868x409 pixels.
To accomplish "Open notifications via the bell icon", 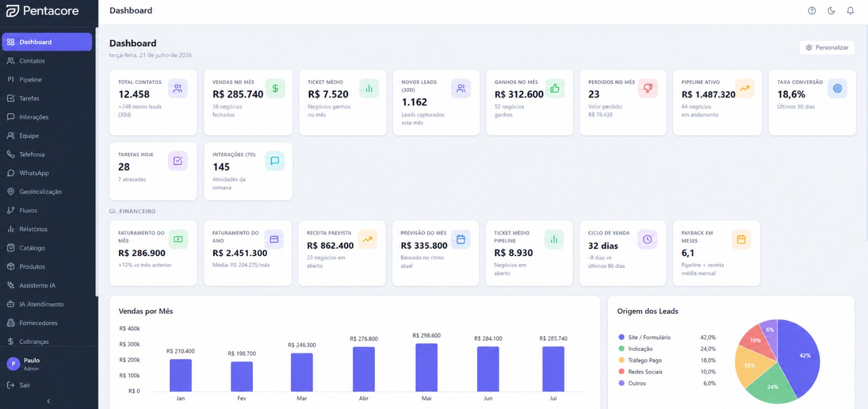I will click(850, 11).
